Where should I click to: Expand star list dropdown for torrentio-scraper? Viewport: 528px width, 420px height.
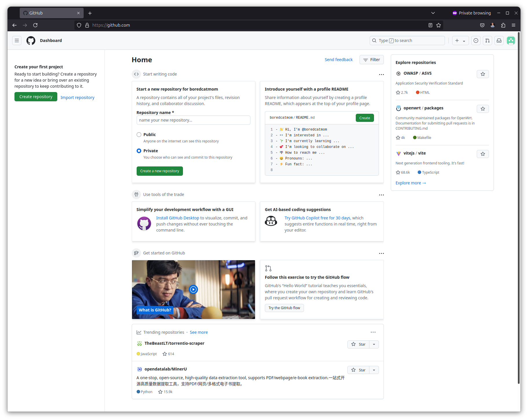[374, 344]
